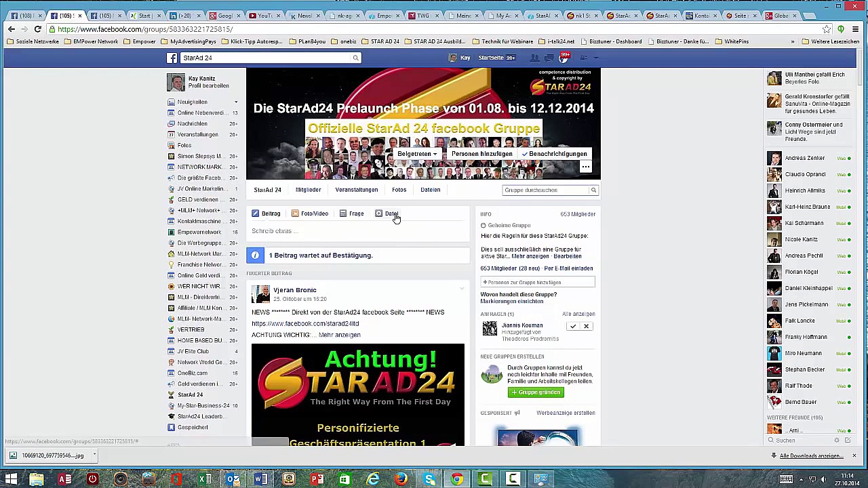
Task: Click the green Gruppe gründen button
Action: pos(536,392)
